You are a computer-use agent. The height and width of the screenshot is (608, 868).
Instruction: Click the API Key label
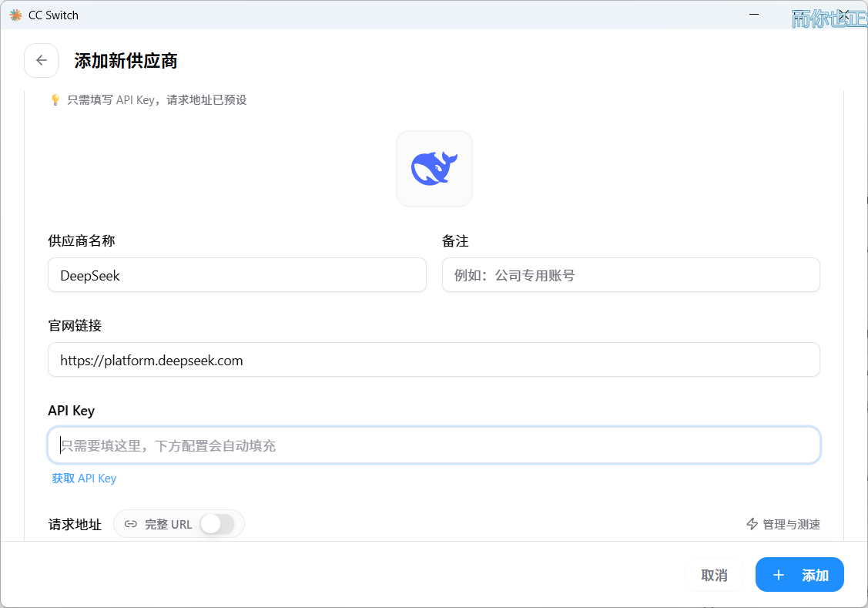72,411
